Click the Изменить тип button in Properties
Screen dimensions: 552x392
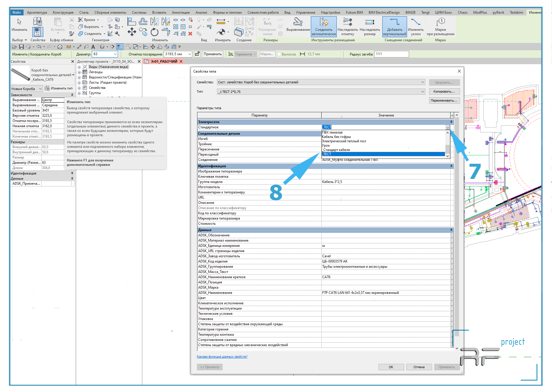pos(59,88)
